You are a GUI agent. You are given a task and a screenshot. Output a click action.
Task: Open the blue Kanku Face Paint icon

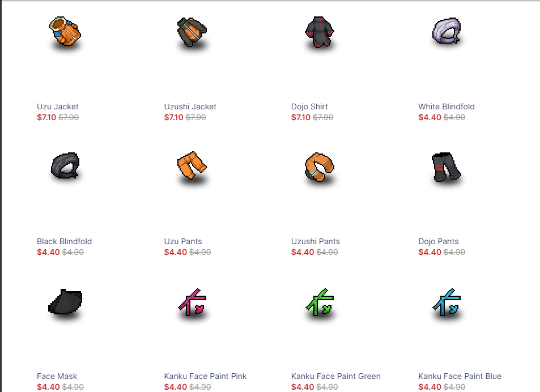click(x=447, y=302)
